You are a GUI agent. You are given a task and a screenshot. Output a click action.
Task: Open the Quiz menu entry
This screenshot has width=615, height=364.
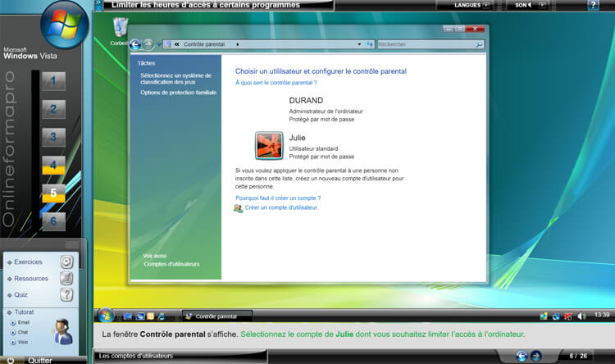20,294
